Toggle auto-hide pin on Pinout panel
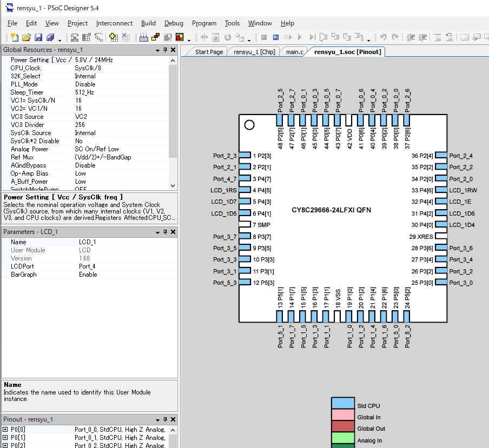The image size is (489, 448). 166,419
